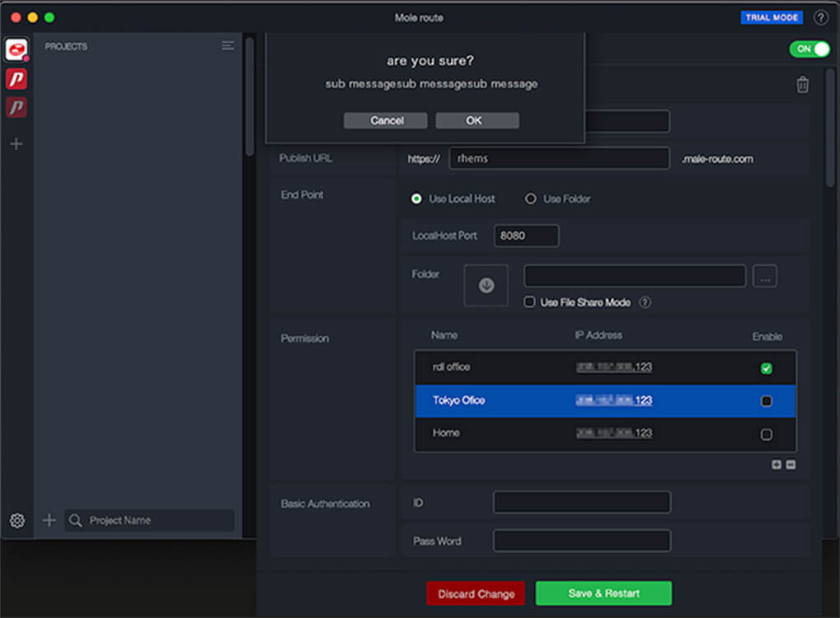Click the folder browse ellipsis button
Viewport: 840px width, 618px height.
764,277
